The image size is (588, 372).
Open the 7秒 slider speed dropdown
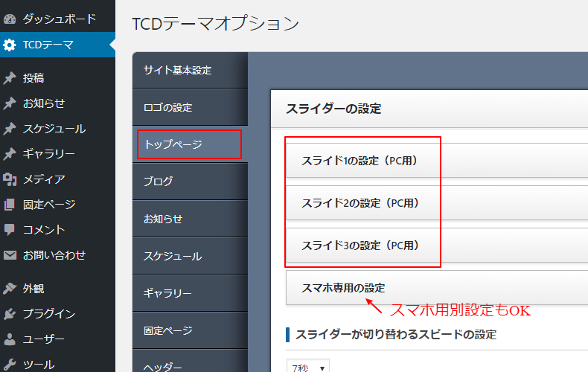point(308,366)
